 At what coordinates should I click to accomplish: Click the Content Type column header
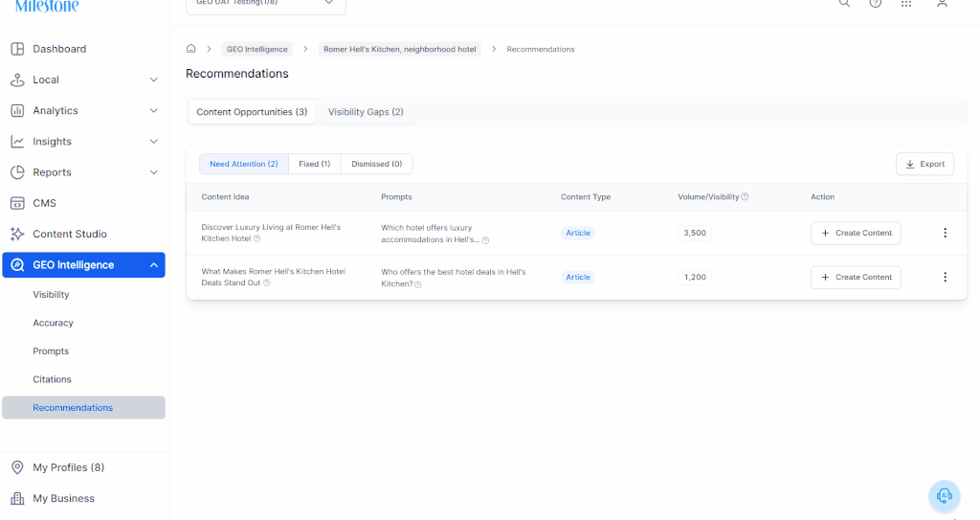coord(586,196)
